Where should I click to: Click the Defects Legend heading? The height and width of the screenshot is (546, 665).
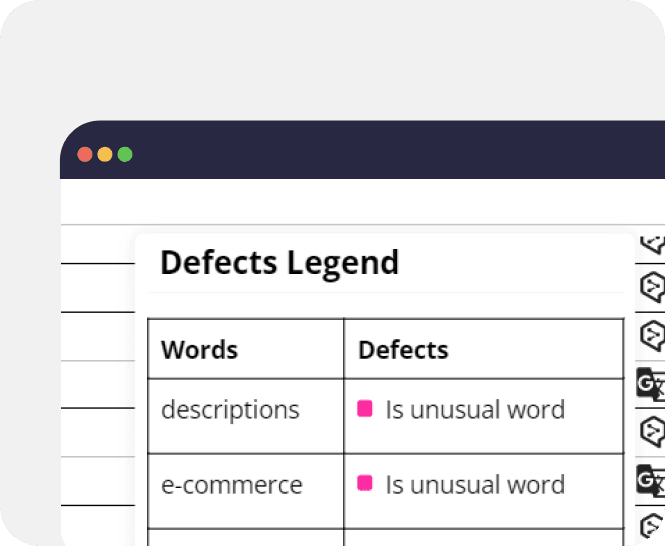(279, 263)
